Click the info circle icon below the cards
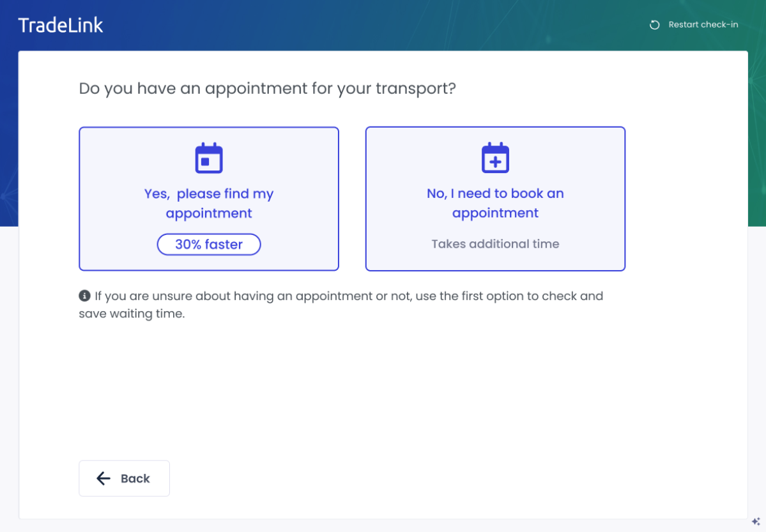 [84, 296]
